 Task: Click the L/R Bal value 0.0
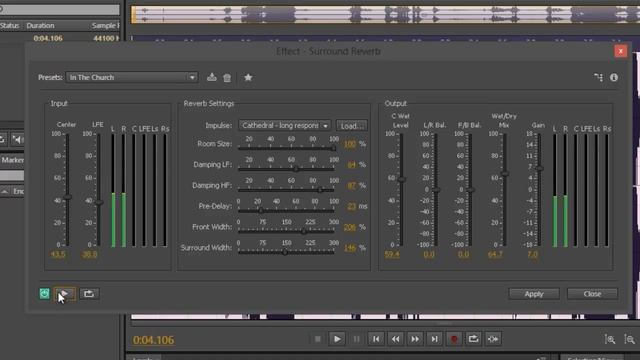[429, 254]
